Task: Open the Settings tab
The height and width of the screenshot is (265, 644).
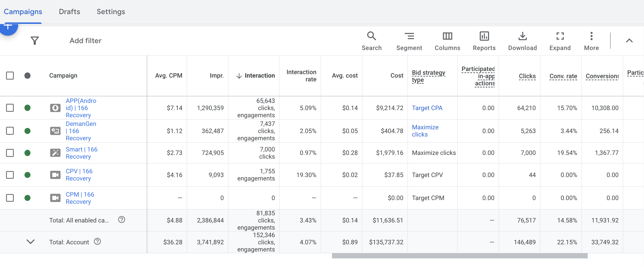Action: (111, 12)
